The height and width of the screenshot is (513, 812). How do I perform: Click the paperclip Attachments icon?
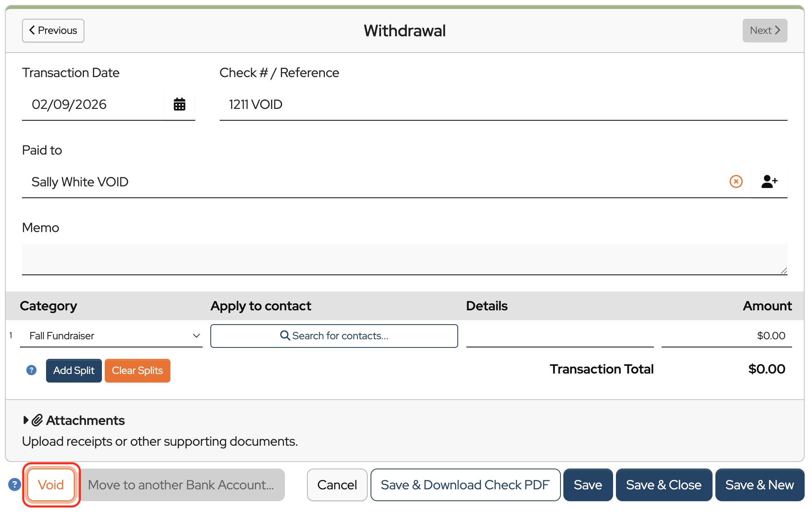38,420
